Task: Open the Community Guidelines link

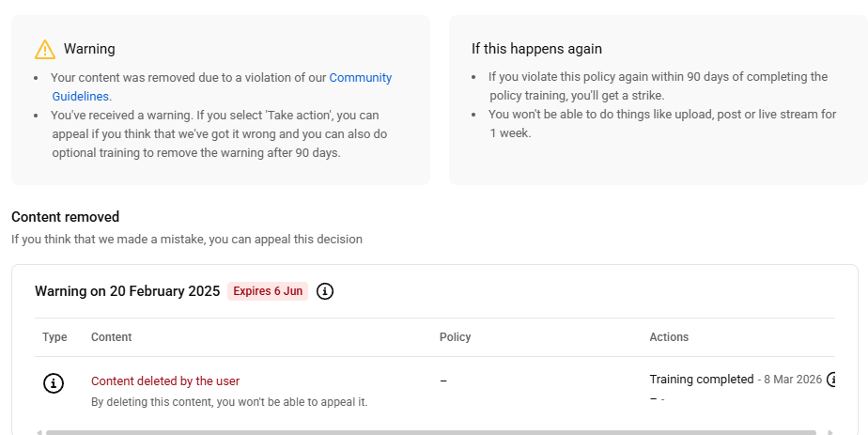Action: (360, 78)
